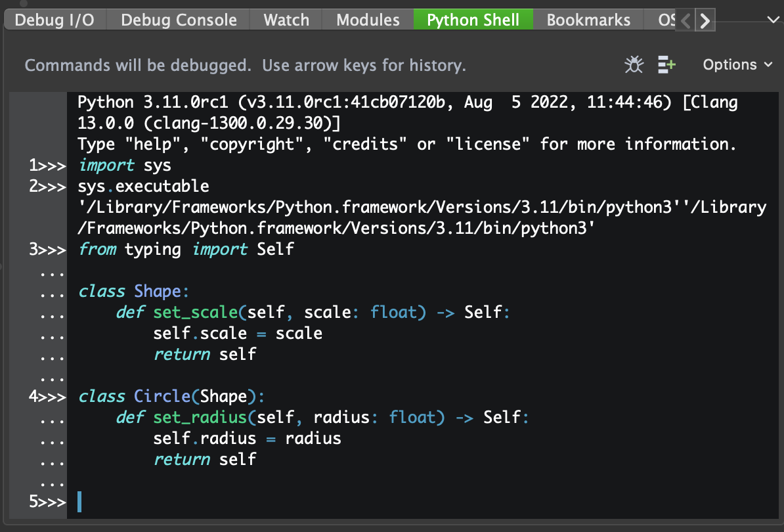The height and width of the screenshot is (532, 784).
Task: Select the Modules tab
Action: pos(367,20)
